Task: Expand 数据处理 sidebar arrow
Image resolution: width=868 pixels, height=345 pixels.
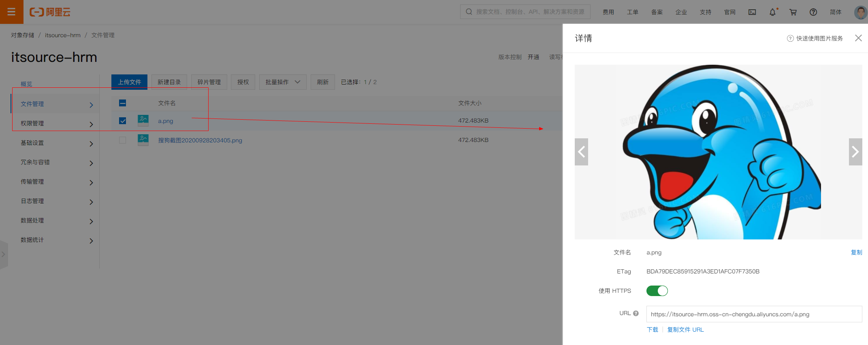Action: coord(91,221)
